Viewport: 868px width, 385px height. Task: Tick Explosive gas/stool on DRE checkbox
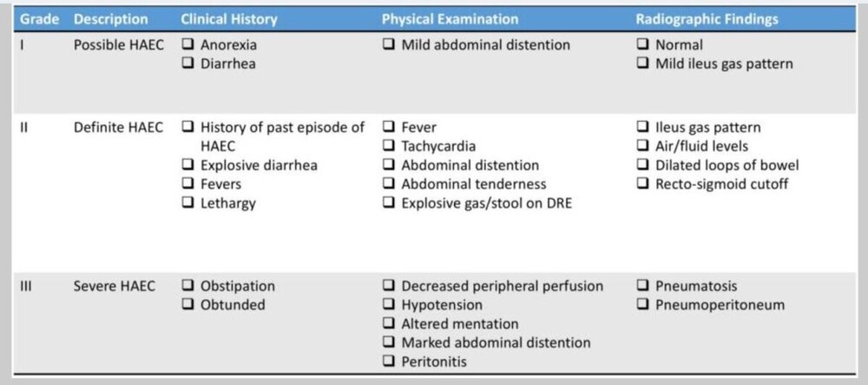[x=389, y=202]
